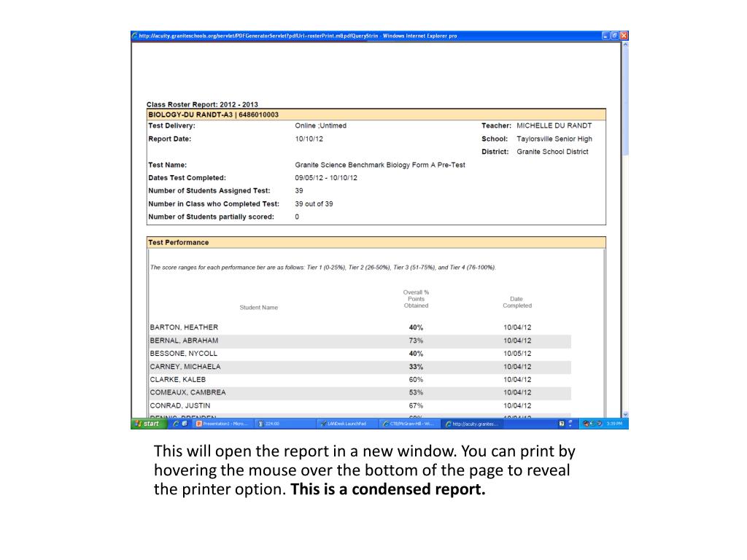747x560 pixels.
Task: Select the acuity.granites taskbar window
Action: click(471, 424)
